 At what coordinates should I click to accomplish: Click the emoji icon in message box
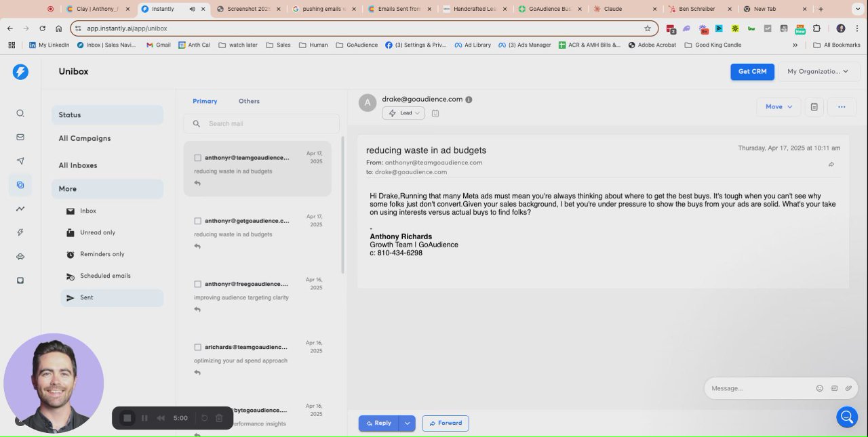[819, 388]
